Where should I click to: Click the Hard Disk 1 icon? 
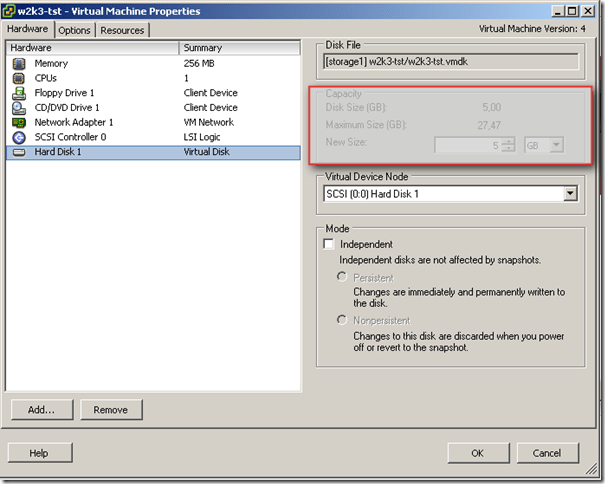tap(19, 152)
